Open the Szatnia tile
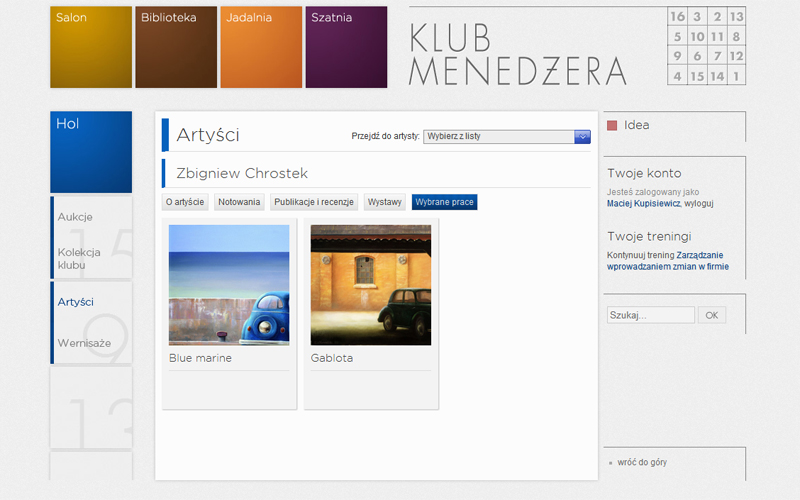Screen dimensions: 800x500 pos(346,47)
